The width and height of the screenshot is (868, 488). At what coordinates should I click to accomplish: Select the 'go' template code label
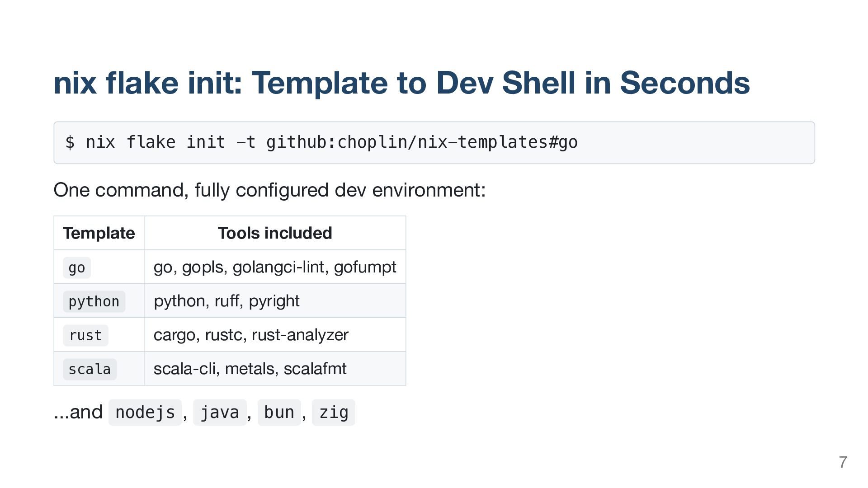77,267
